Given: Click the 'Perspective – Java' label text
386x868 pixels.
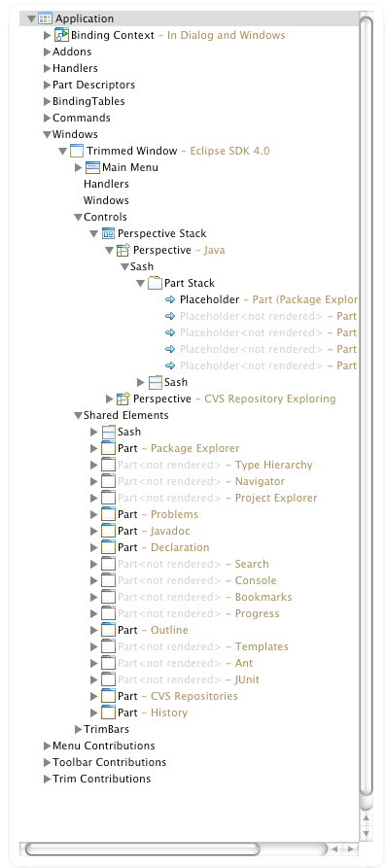Looking at the screenshot, I should (179, 250).
